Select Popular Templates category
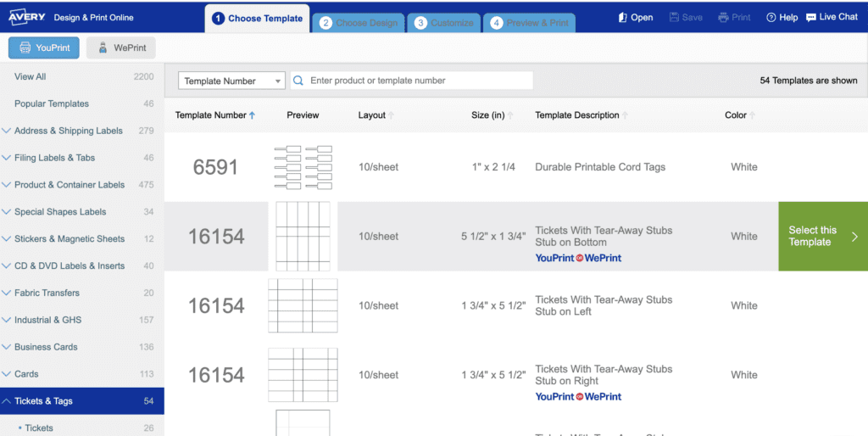The image size is (868, 436). tap(82, 103)
